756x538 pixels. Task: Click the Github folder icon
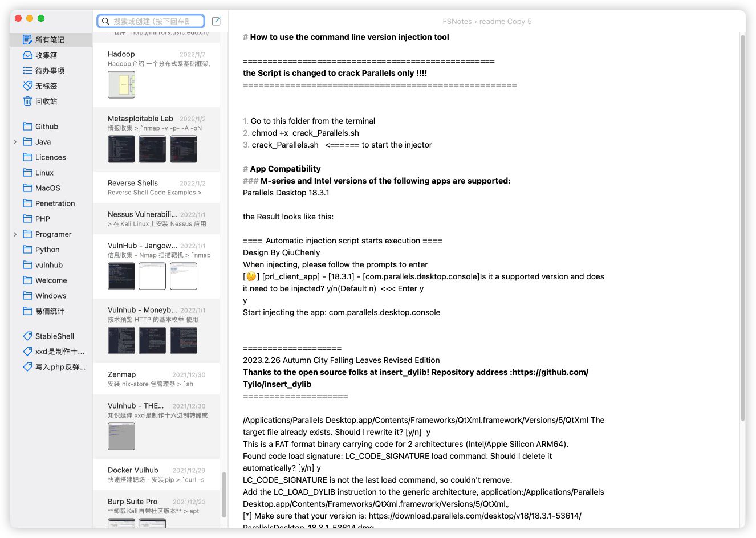click(x=27, y=127)
